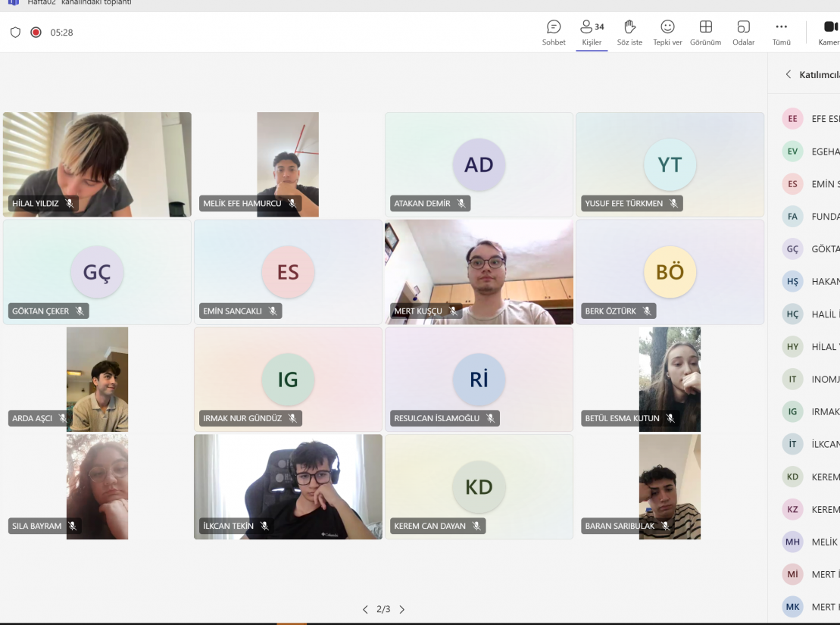Image resolution: width=840 pixels, height=625 pixels.
Task: Collapse the Katılımcılar panel with back chevron
Action: click(788, 74)
